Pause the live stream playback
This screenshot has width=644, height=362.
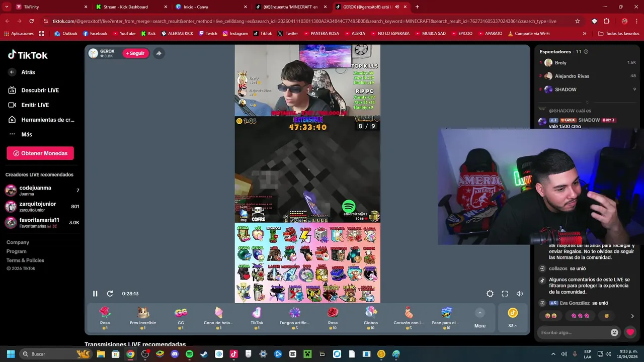click(95, 294)
